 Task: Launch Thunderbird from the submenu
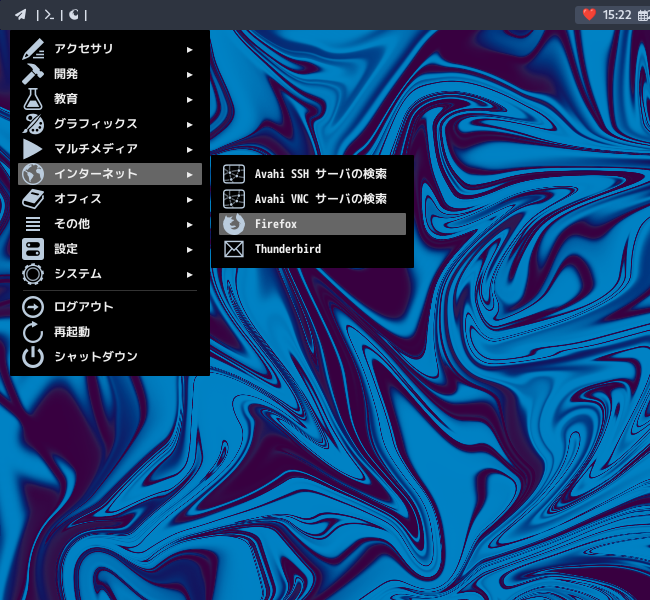312,249
